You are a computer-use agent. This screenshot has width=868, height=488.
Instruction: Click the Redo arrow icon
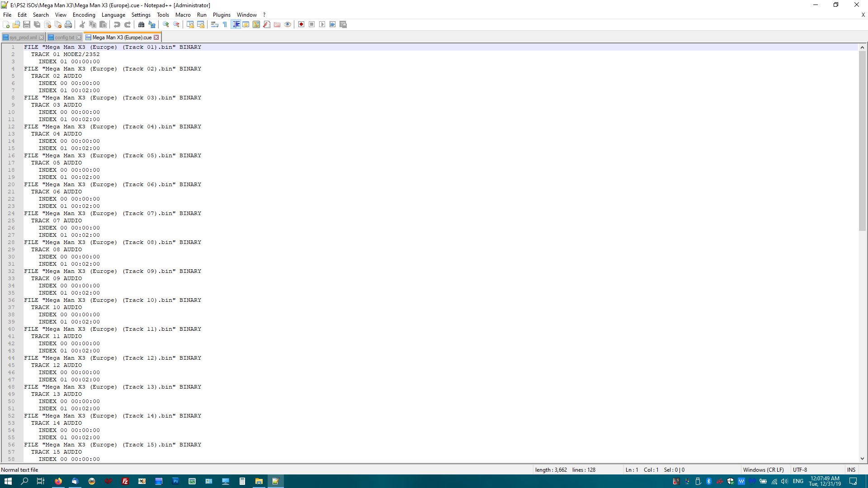127,24
